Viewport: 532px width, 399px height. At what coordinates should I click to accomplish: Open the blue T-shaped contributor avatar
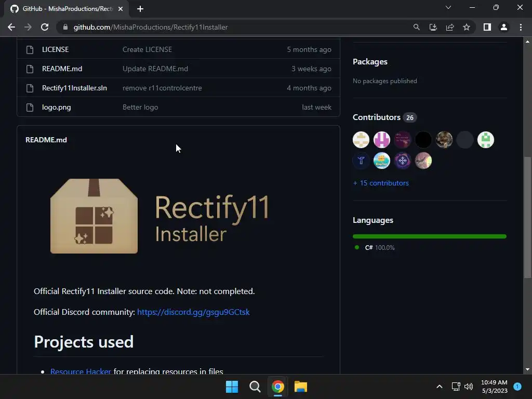point(361,161)
